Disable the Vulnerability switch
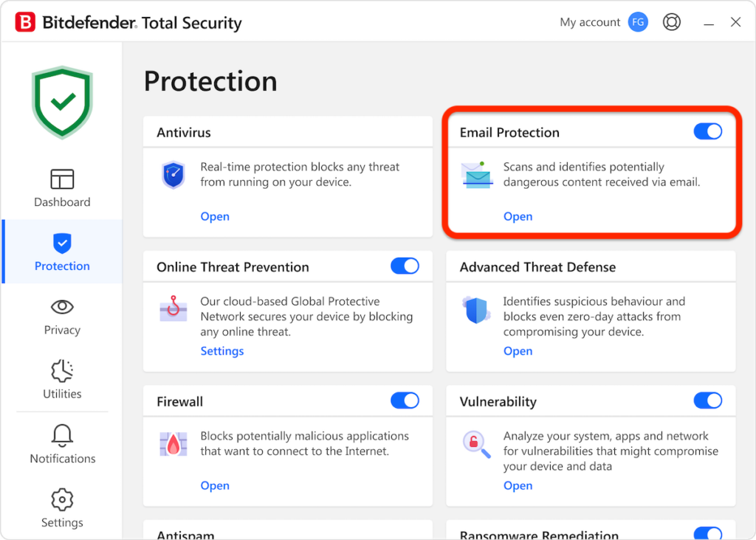This screenshot has width=756, height=540. [707, 401]
